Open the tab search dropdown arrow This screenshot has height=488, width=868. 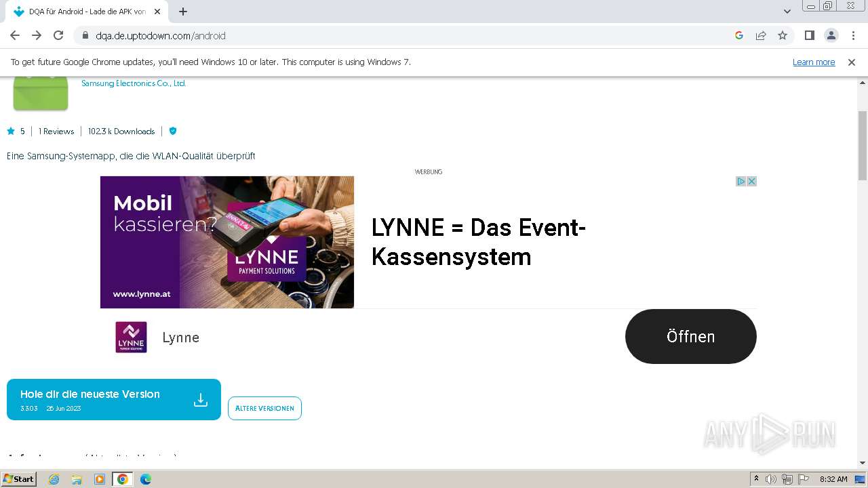787,12
